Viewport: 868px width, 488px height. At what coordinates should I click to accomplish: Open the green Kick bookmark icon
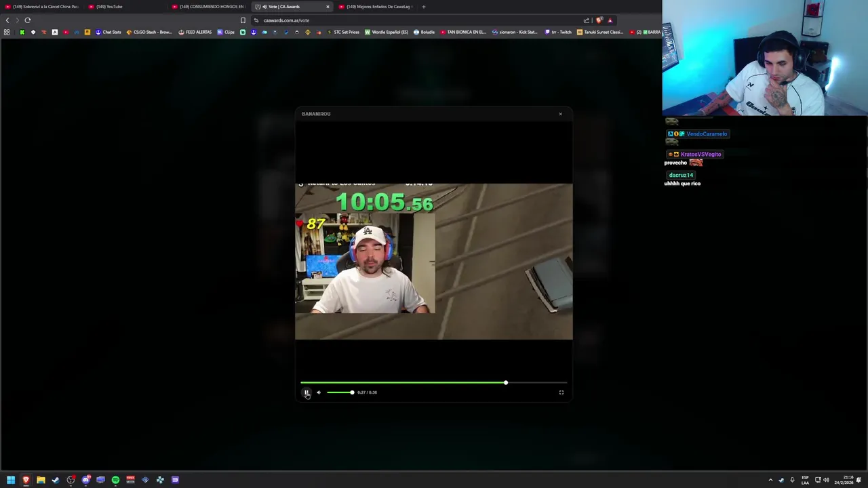pyautogui.click(x=22, y=32)
